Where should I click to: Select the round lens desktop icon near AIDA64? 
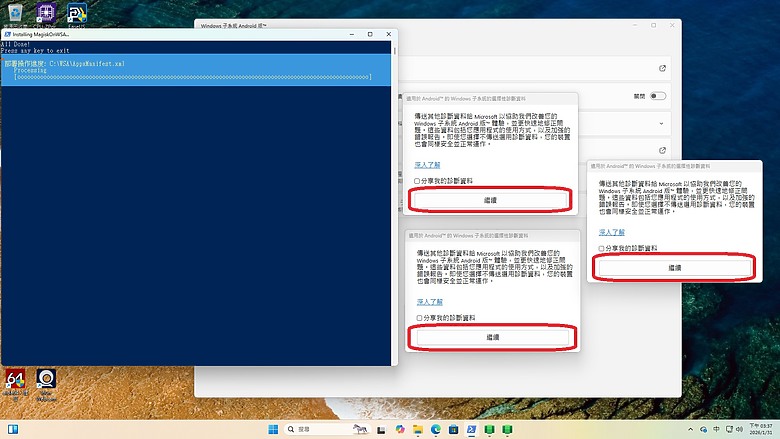pos(46,384)
